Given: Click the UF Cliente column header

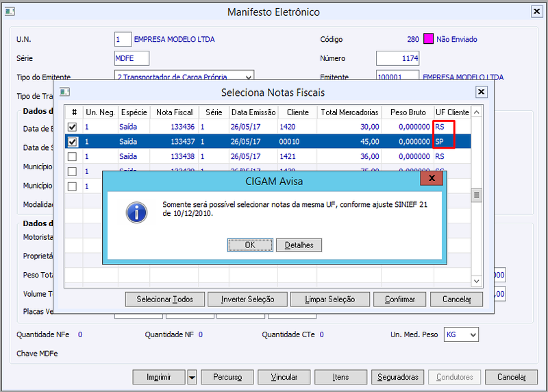Looking at the screenshot, I should click(x=452, y=112).
